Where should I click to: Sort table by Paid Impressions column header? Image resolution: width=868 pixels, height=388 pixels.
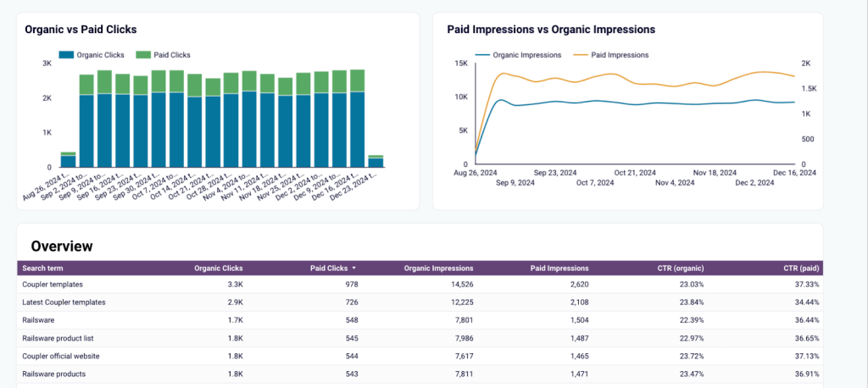pos(559,269)
